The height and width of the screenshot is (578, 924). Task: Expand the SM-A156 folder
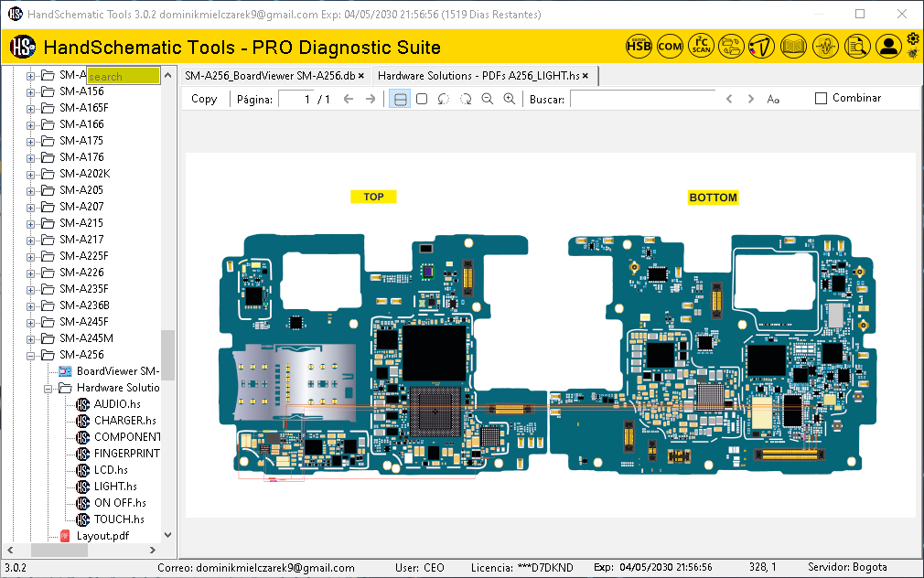pyautogui.click(x=30, y=92)
